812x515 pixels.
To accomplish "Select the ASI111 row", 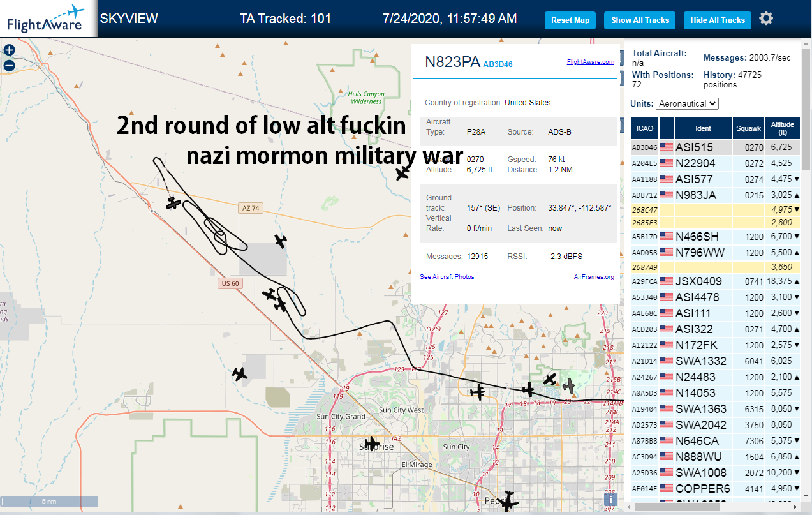I will 715,313.
